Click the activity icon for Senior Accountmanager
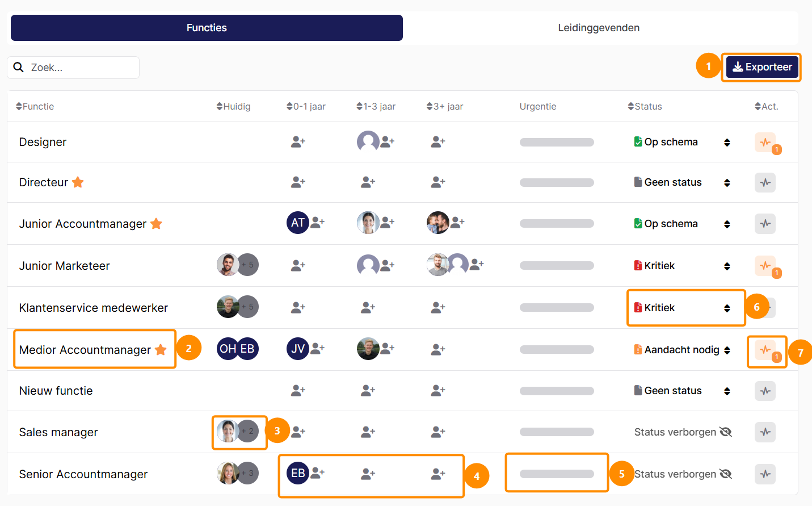 coord(765,474)
